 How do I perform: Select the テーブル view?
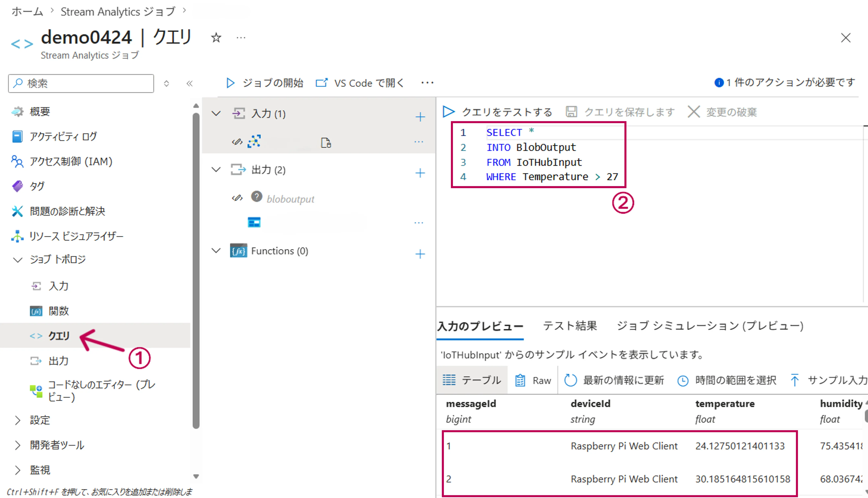click(472, 380)
